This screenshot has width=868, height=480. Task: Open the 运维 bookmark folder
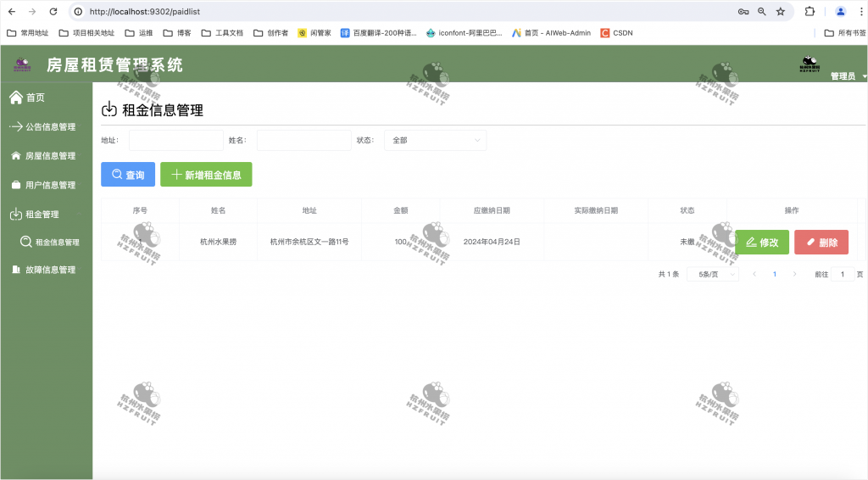click(x=139, y=33)
